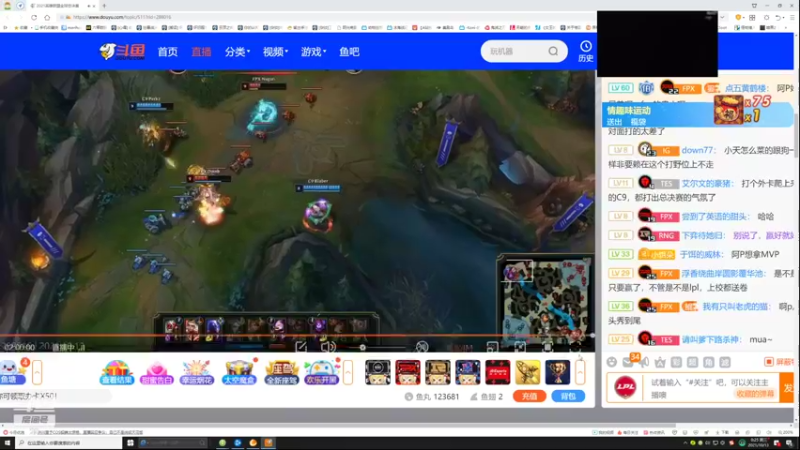
Task: Expand the 分类 category dropdown
Action: click(x=237, y=52)
